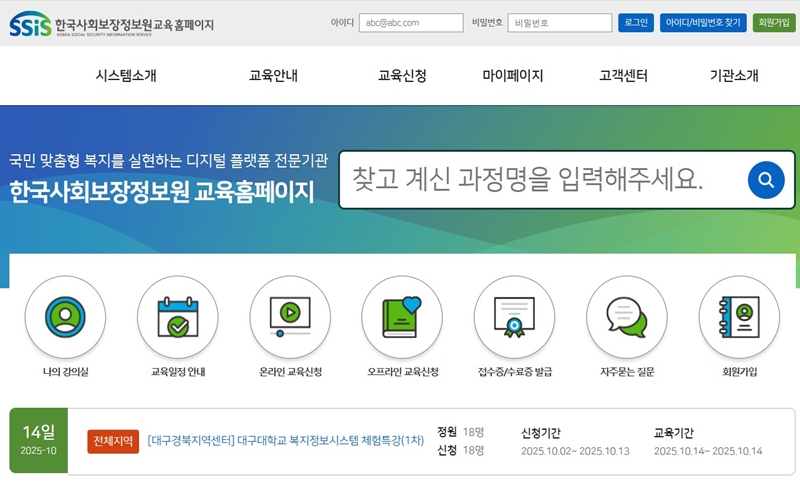Click the blue 로그인 button
The height and width of the screenshot is (500, 800).
point(636,22)
